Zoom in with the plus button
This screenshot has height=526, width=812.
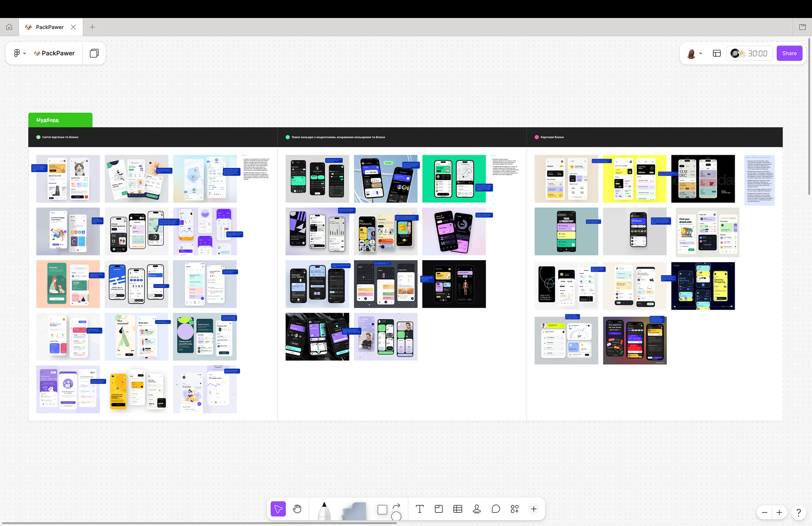[x=779, y=513]
